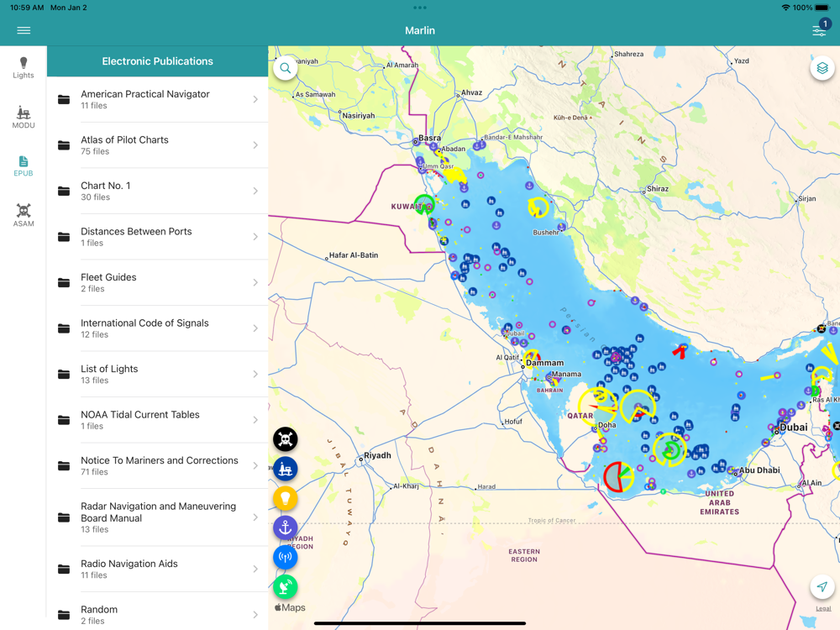The height and width of the screenshot is (630, 840).
Task: Open the Legal link on map
Action: 823,608
